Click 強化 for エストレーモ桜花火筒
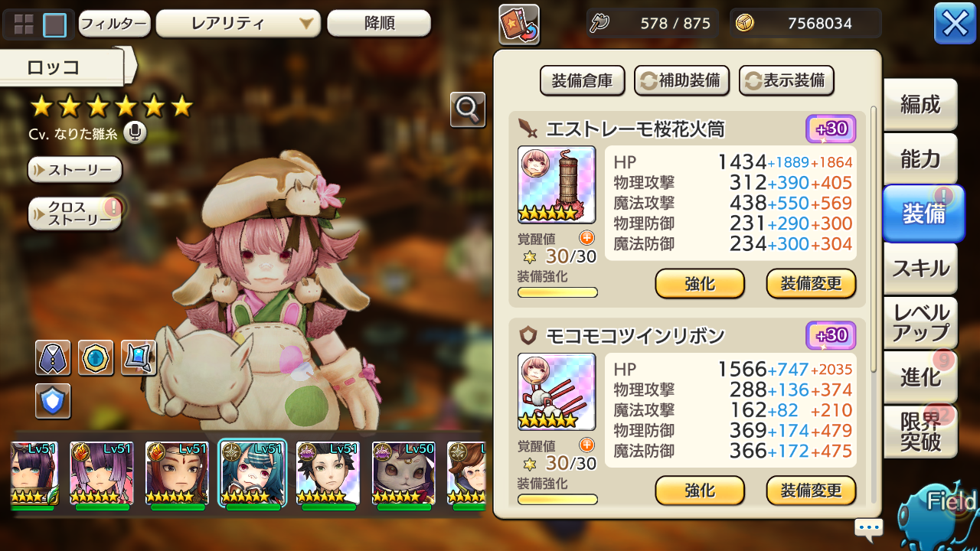 700,284
